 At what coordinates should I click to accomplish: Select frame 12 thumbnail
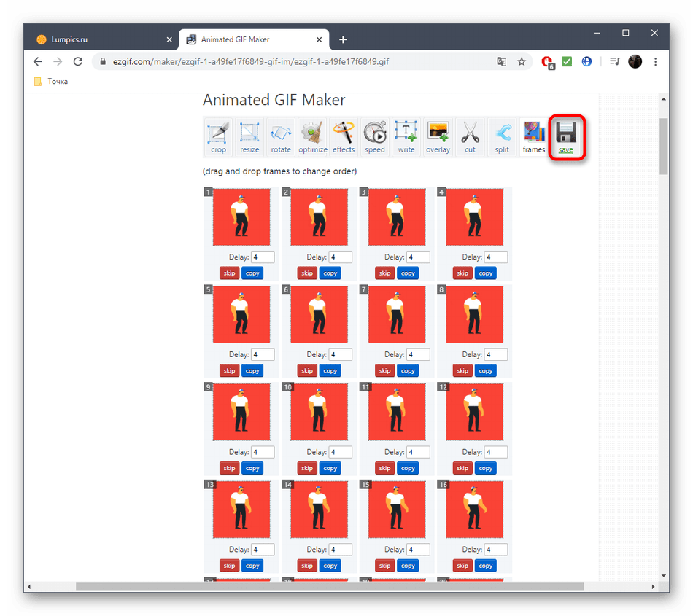(475, 412)
